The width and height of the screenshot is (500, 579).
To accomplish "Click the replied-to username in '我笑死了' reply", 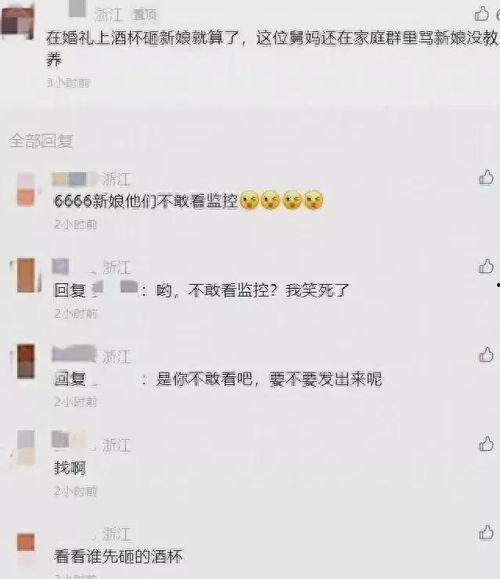I will [x=115, y=289].
